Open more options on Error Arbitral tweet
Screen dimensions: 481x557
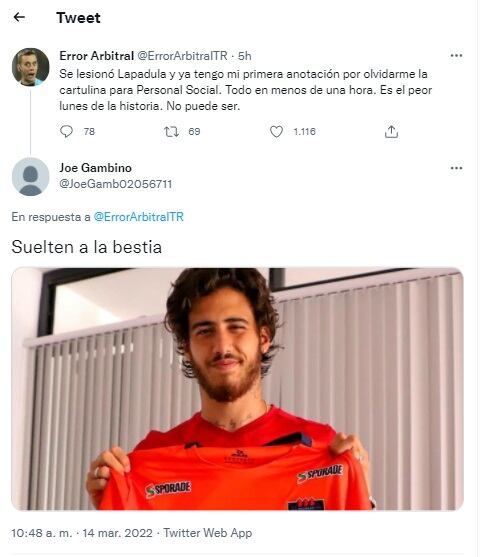tap(456, 55)
